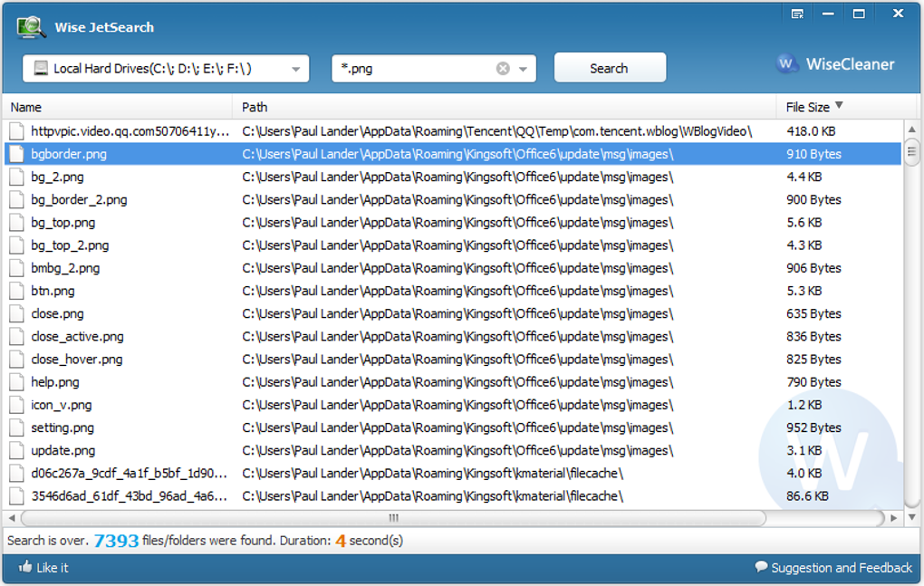Click file icon next to httpvpic.video.qq.com file

coord(17,131)
